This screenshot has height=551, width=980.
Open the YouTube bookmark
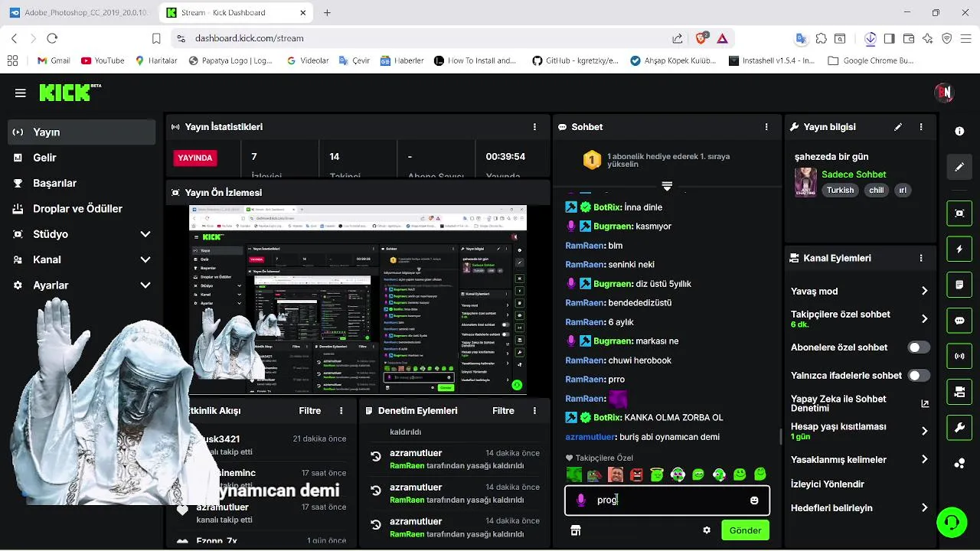[103, 60]
